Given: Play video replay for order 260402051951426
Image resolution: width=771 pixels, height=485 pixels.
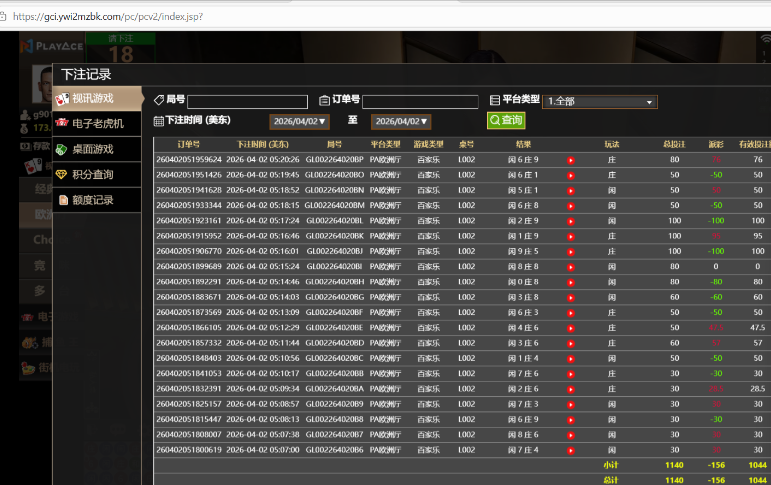Looking at the screenshot, I should (x=571, y=175).
